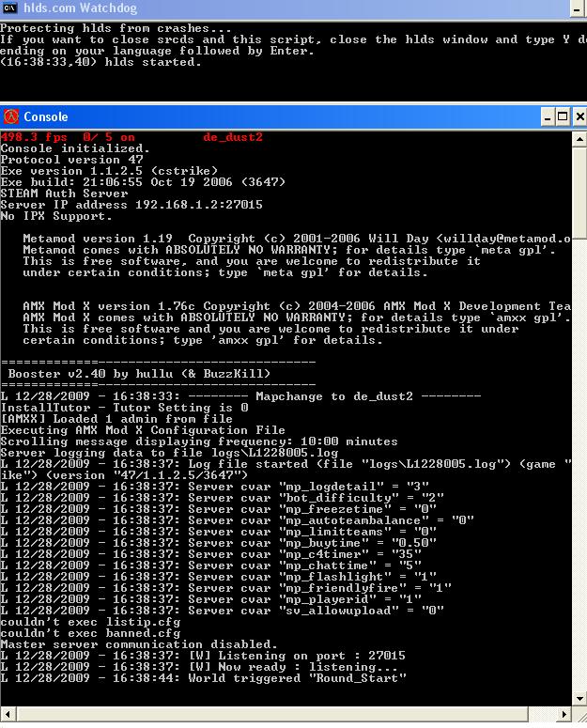Viewport: 587px width, 728px height.
Task: Click '[W] Now ready : listening...' line
Action: tap(199, 667)
